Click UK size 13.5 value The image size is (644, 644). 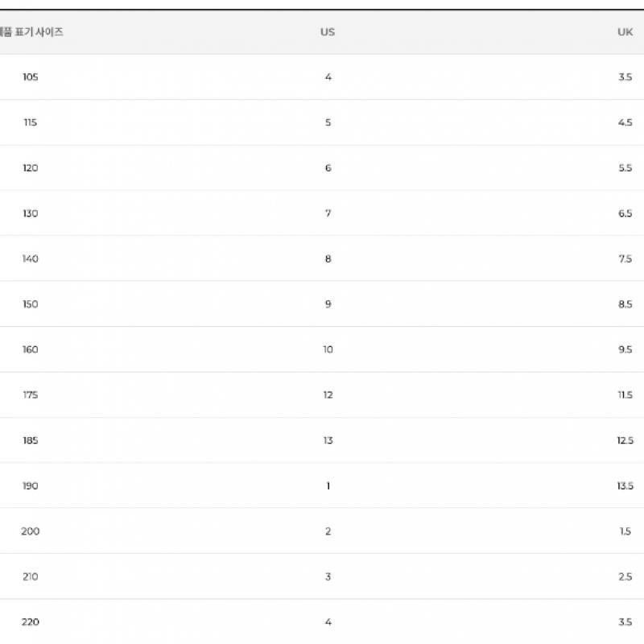point(625,485)
